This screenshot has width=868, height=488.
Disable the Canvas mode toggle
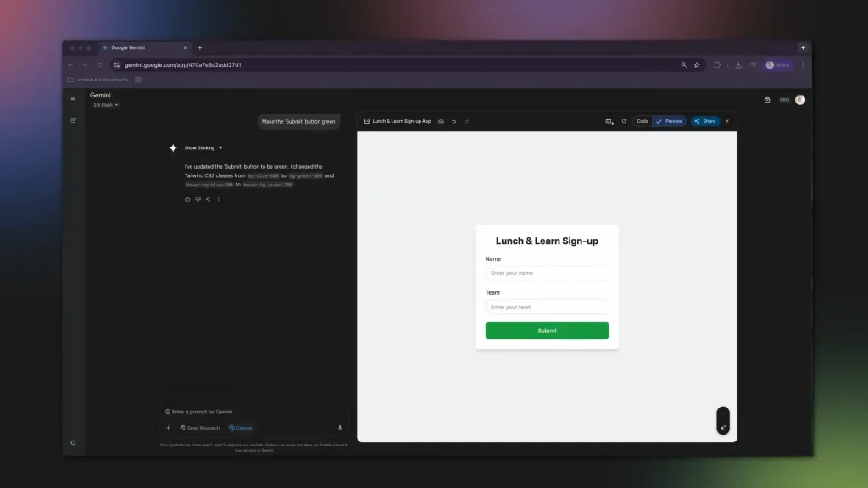coord(241,428)
